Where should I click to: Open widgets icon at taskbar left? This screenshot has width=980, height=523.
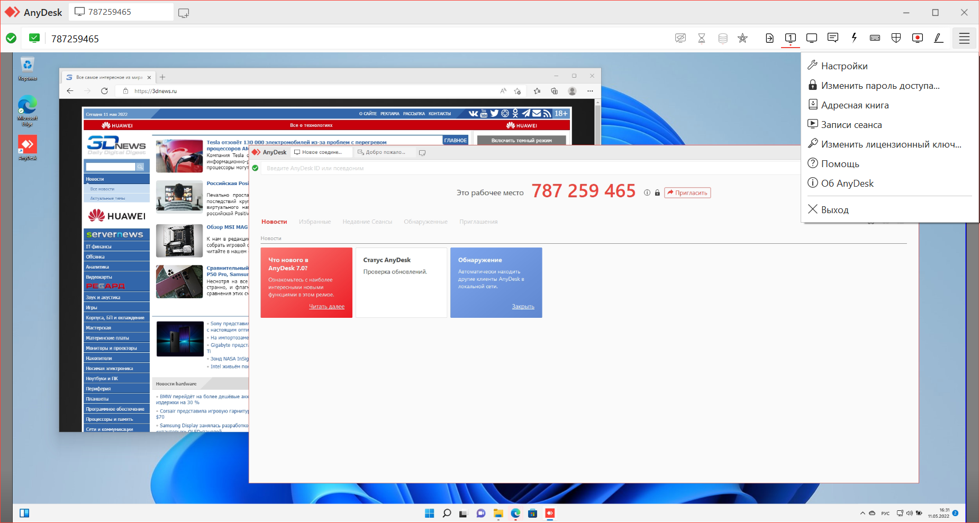click(24, 513)
